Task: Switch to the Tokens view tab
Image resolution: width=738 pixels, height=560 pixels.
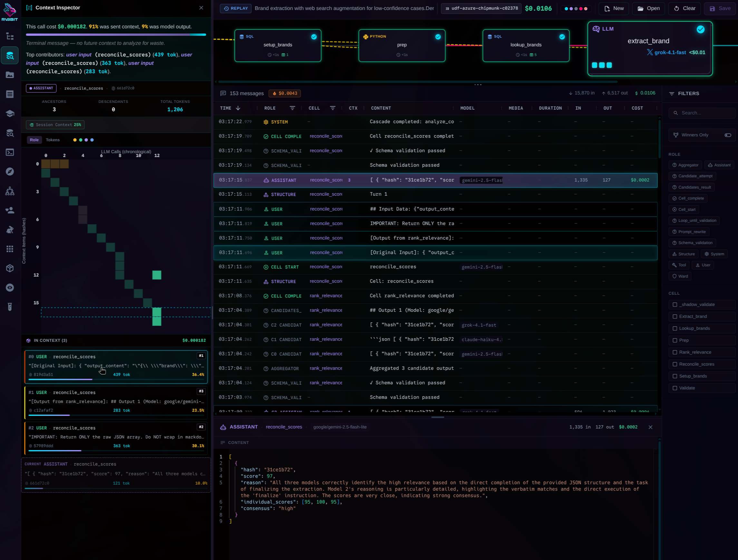Action: tap(53, 140)
